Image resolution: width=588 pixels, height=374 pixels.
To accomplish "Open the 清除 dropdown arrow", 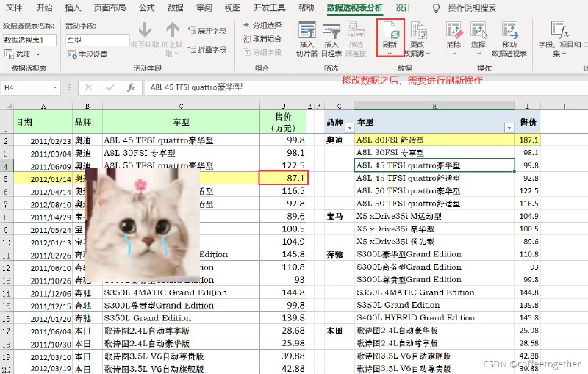I will coord(453,54).
